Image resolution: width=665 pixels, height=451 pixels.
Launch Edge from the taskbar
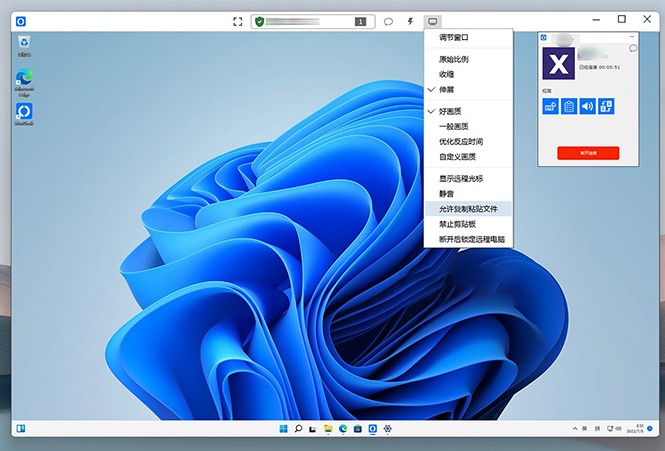[343, 429]
